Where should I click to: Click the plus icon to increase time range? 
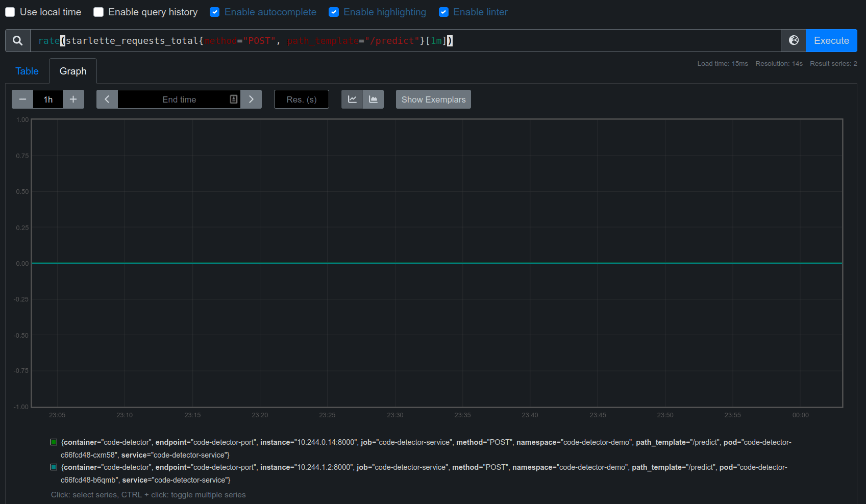(x=73, y=99)
